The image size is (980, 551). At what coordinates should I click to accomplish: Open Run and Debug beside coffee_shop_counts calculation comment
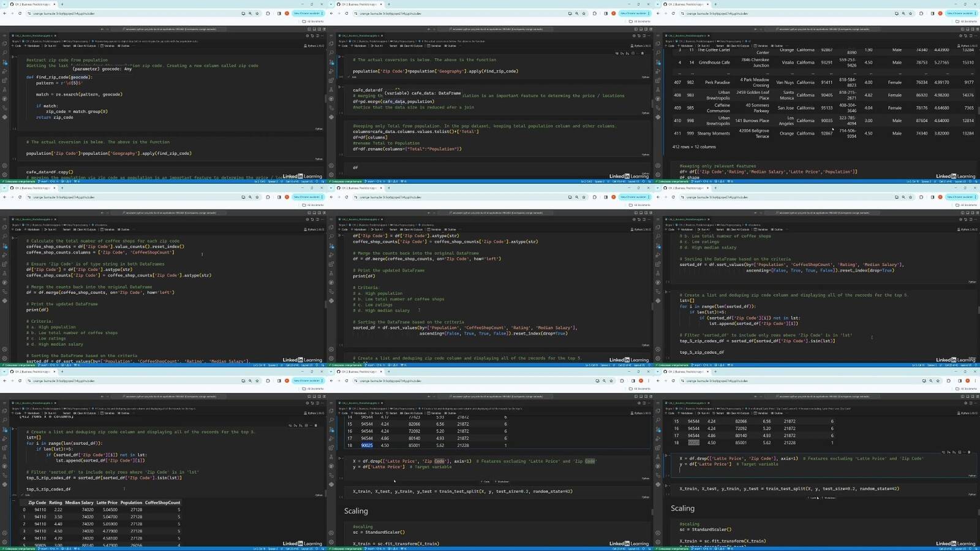click(x=5, y=255)
